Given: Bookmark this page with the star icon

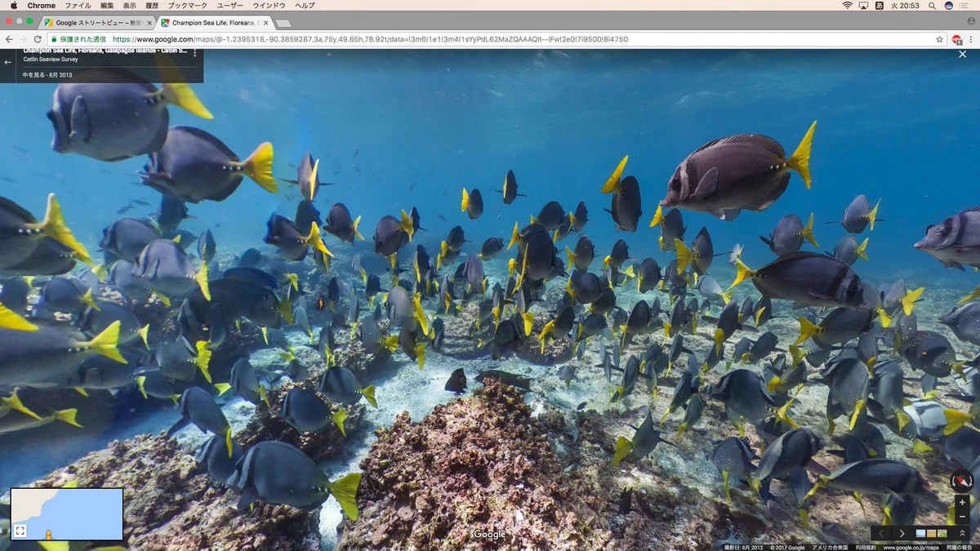Looking at the screenshot, I should [x=939, y=39].
